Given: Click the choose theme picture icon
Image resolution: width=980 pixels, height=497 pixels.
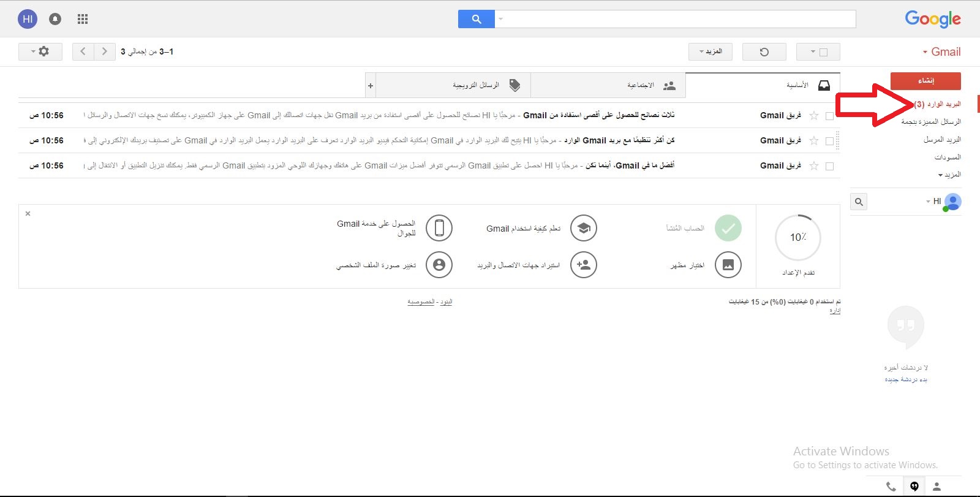Looking at the screenshot, I should [728, 265].
